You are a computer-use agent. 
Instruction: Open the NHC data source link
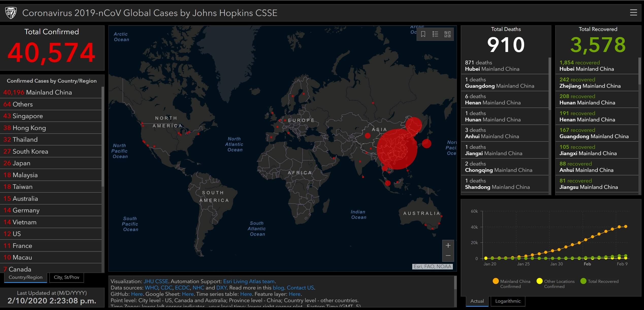[x=198, y=288]
